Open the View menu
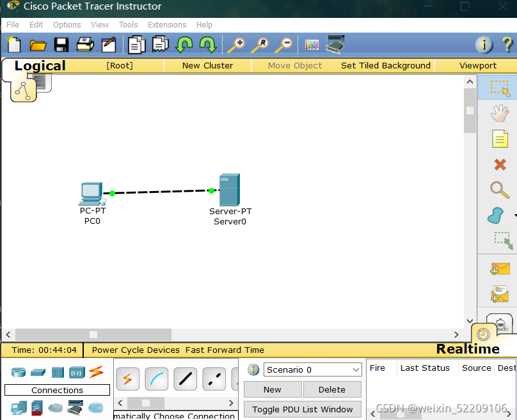 coord(100,25)
